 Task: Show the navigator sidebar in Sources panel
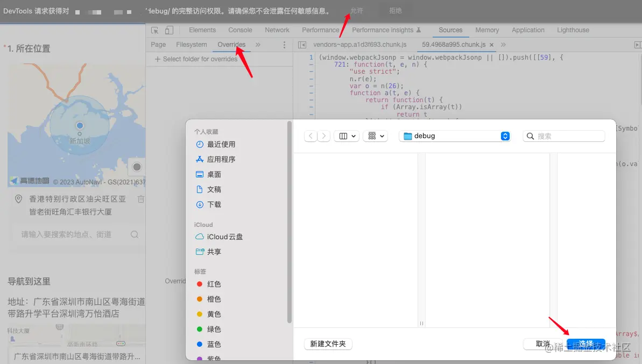(x=301, y=45)
